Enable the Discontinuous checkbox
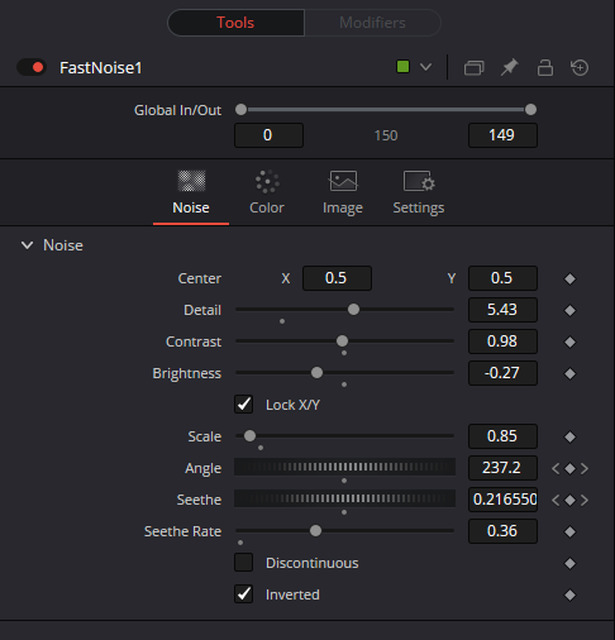Screen dimensions: 615x640 click(244, 562)
